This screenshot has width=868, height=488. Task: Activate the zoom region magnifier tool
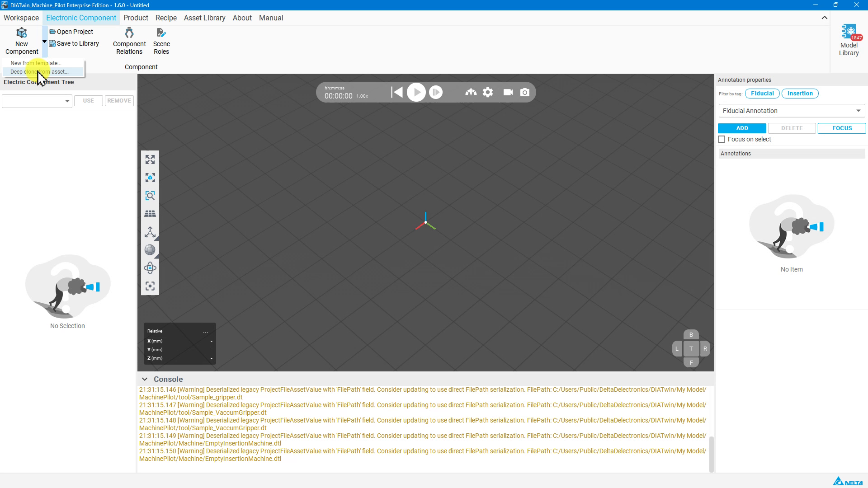click(150, 196)
